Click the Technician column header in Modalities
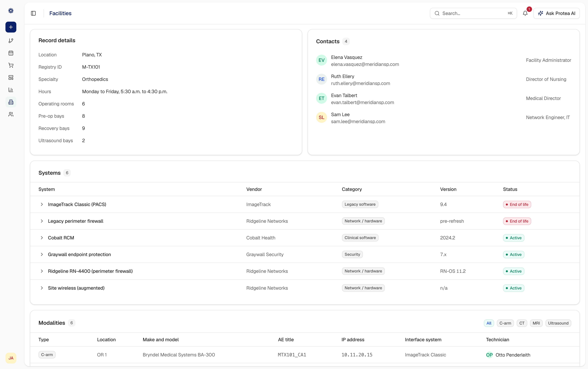The height and width of the screenshot is (369, 588). pyautogui.click(x=497, y=340)
